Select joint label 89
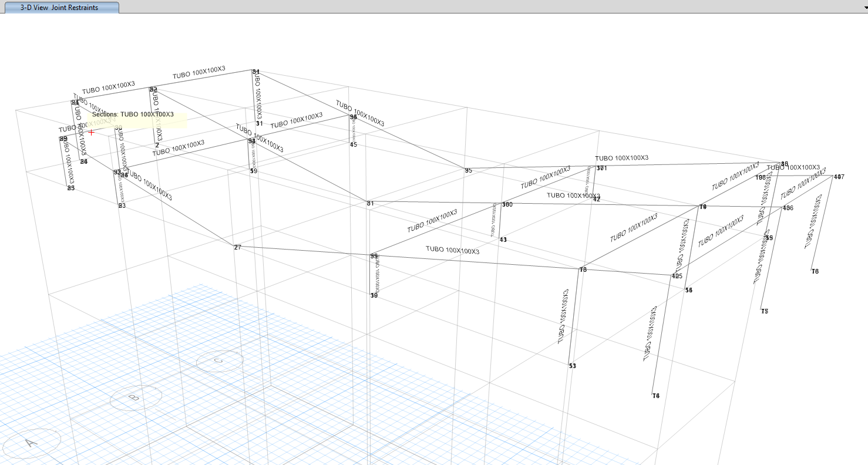The height and width of the screenshot is (465, 868). 63,139
